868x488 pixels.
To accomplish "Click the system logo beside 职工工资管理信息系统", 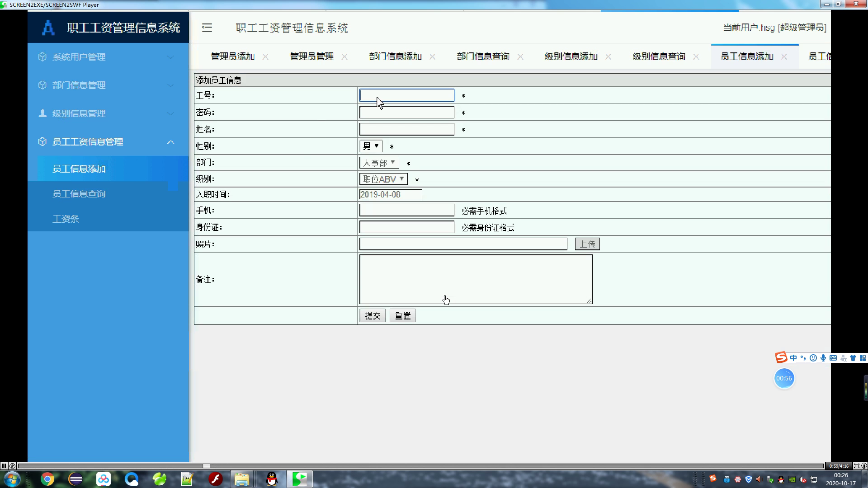I will click(48, 28).
